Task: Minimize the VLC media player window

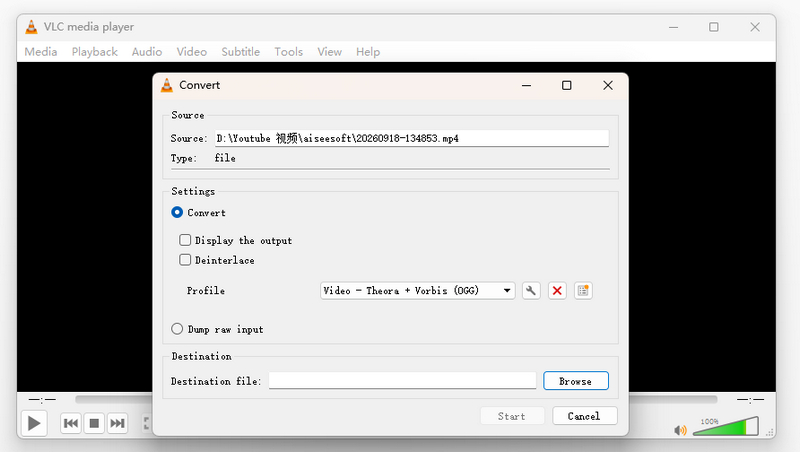Action: 673,27
